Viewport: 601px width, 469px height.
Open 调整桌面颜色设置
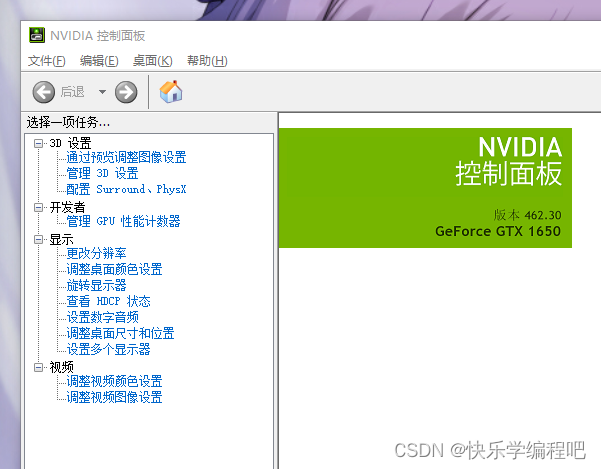tap(114, 269)
